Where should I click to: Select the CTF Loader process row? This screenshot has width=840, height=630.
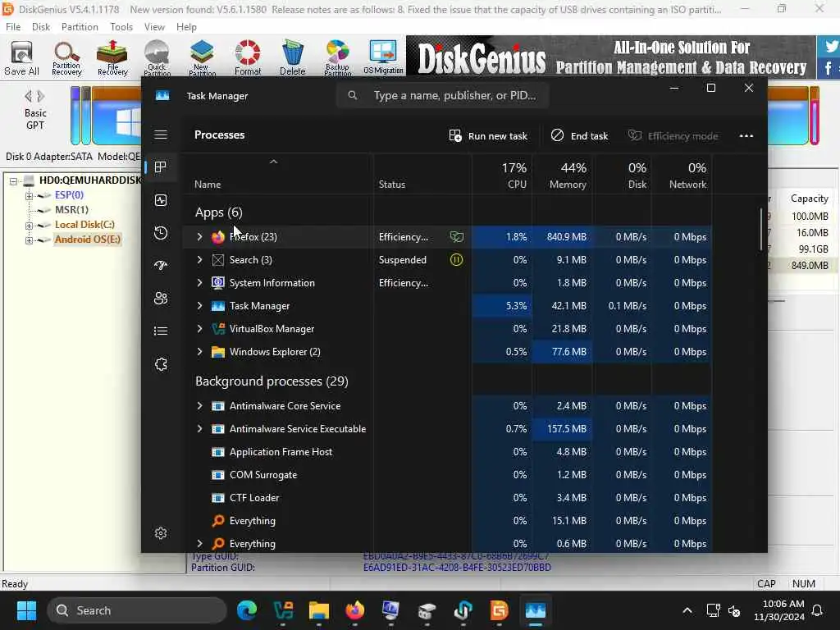coord(447,498)
